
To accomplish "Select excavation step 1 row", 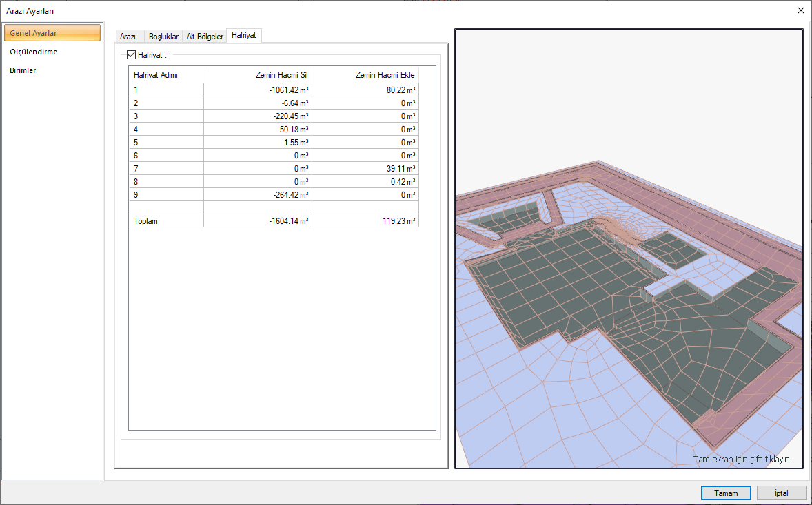I will pos(166,90).
